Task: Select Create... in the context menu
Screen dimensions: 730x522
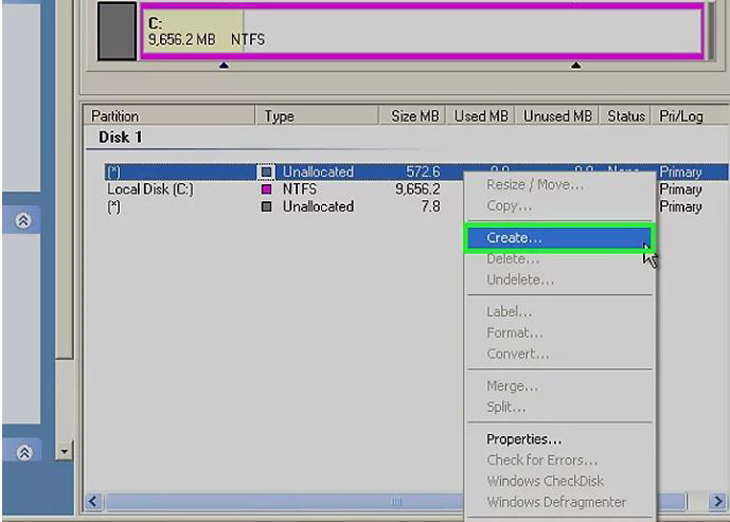Action: coord(559,238)
